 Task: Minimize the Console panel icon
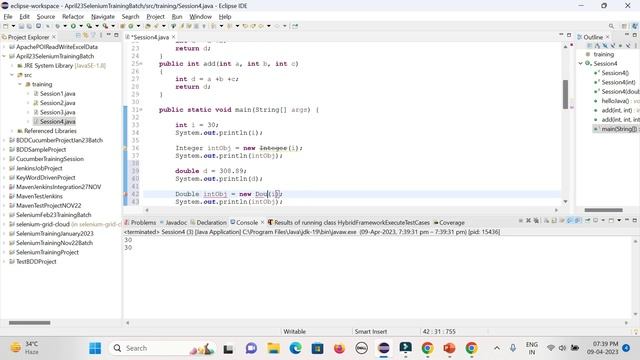pos(627,220)
